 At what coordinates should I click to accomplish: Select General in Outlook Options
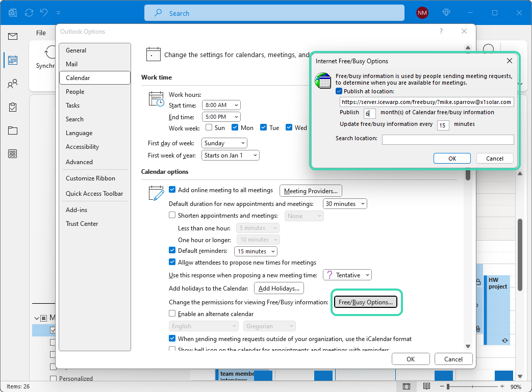pyautogui.click(x=95, y=50)
